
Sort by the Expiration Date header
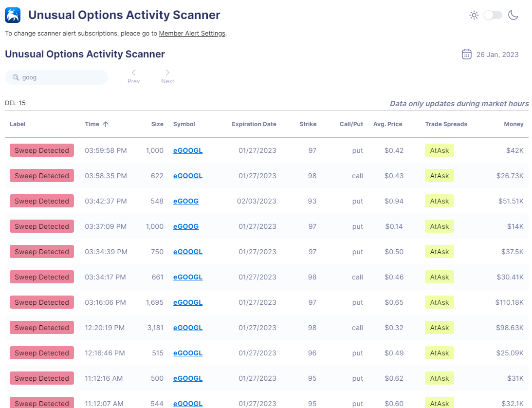tap(254, 124)
